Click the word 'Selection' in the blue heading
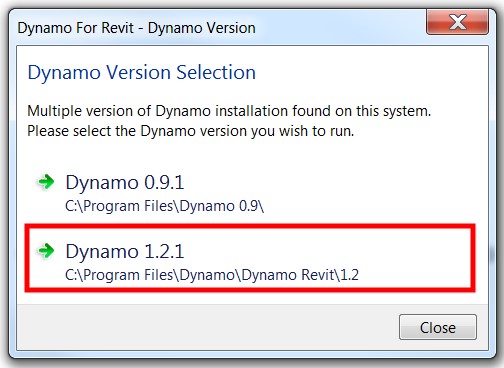The image size is (504, 368). (x=216, y=72)
